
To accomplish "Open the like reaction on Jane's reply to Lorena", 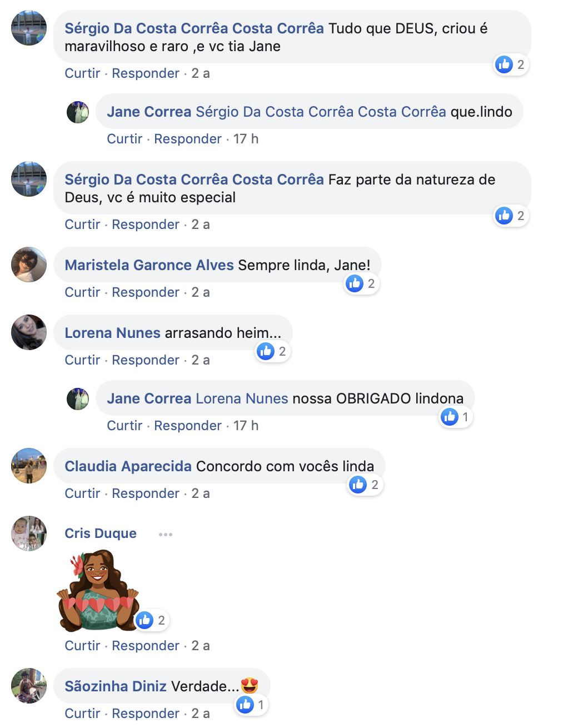I will coord(456,417).
